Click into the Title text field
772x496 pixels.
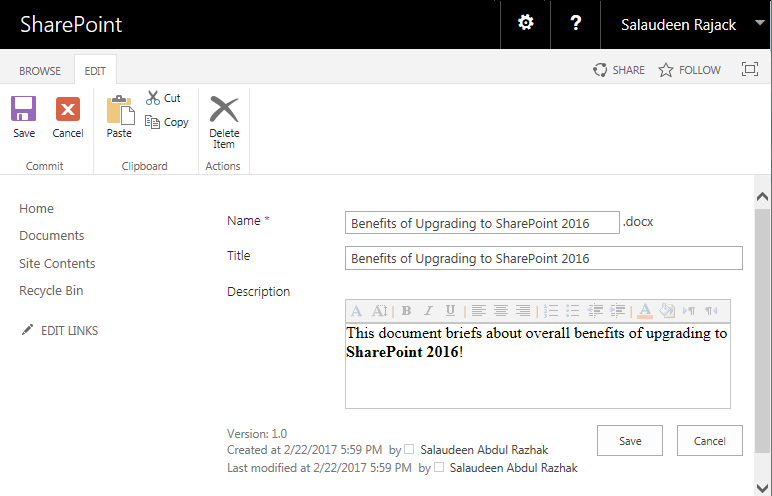[x=544, y=258]
